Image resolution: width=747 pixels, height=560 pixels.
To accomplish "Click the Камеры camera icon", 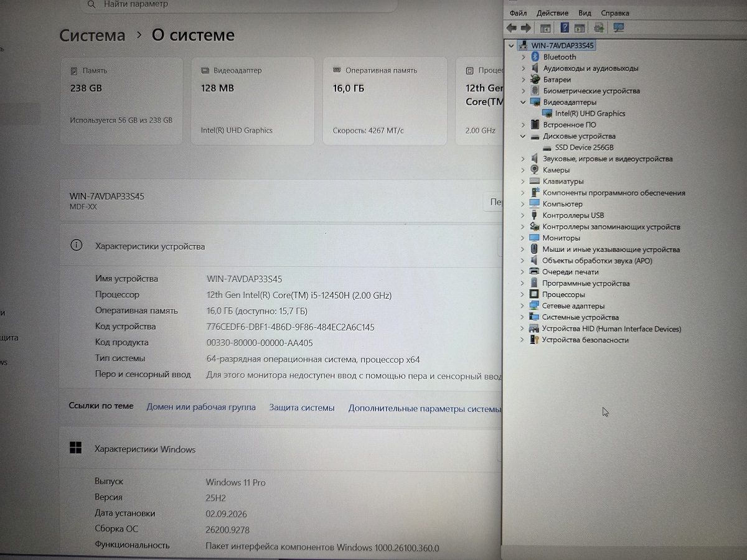I will pos(535,170).
